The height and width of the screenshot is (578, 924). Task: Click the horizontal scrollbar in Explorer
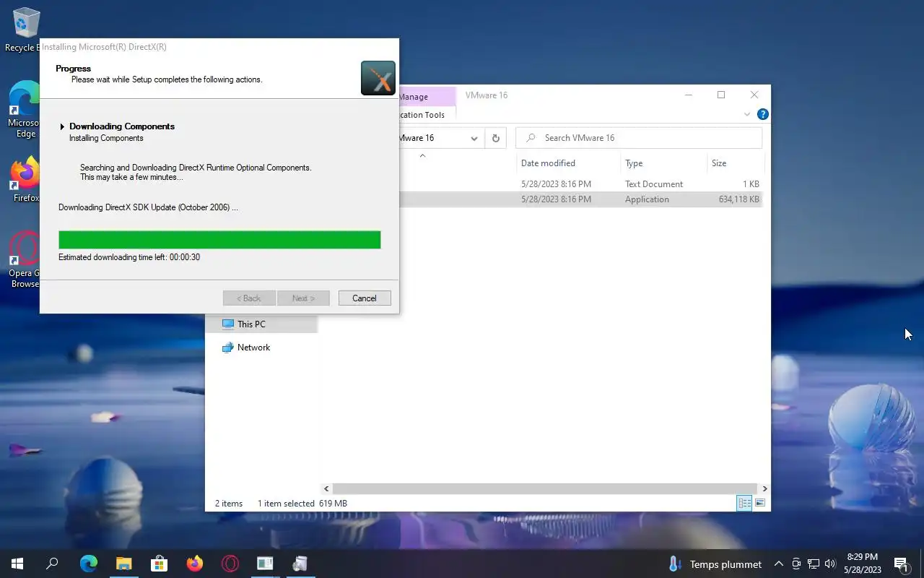[545, 489]
